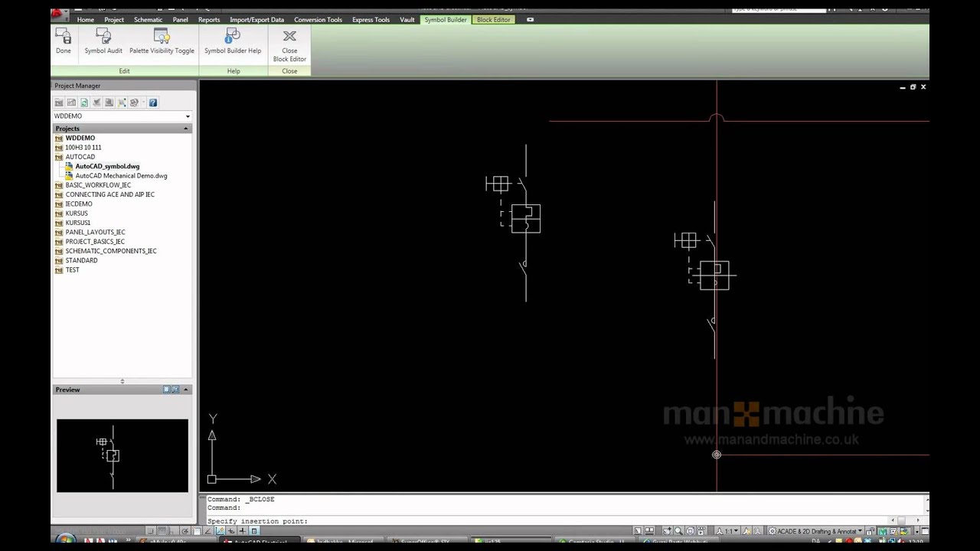Viewport: 980px width, 551px height.
Task: Open Project Manager help (blue question icon)
Action: click(153, 103)
